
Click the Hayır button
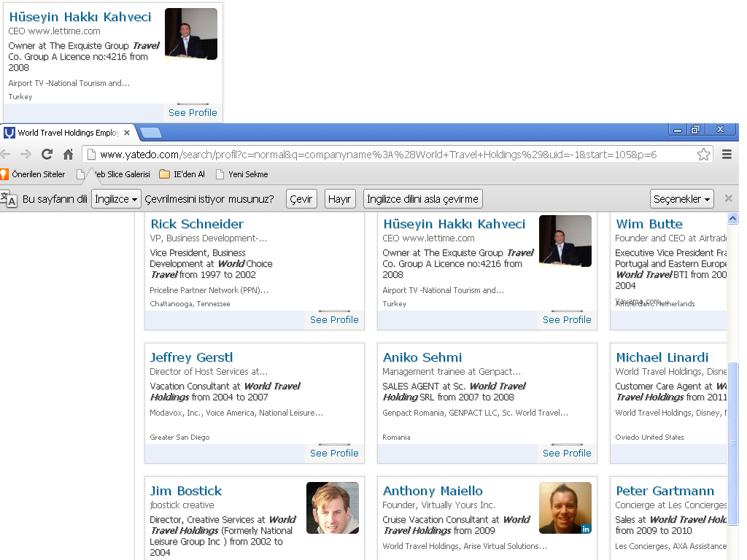click(340, 199)
